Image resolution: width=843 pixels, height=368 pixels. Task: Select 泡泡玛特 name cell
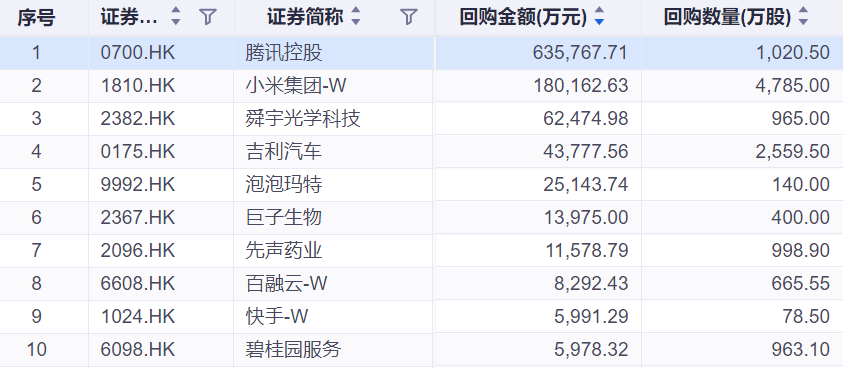tap(284, 185)
